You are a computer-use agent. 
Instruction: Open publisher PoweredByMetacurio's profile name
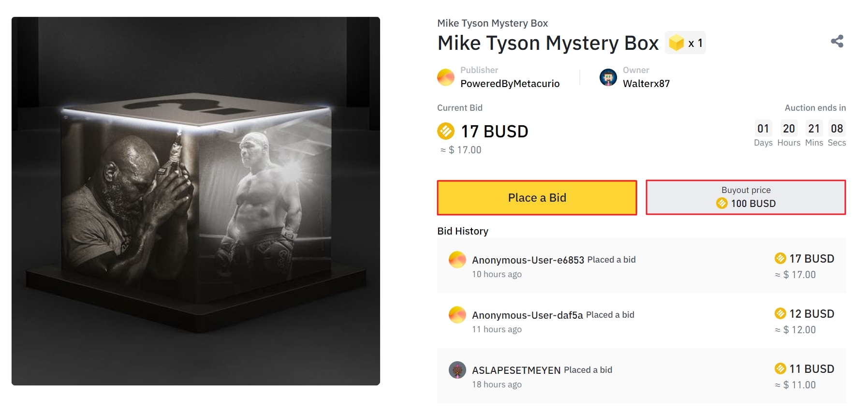(x=510, y=84)
